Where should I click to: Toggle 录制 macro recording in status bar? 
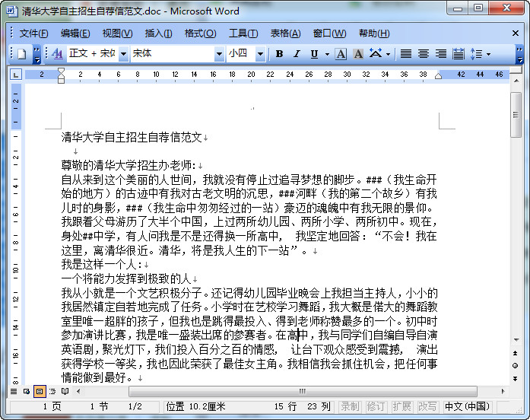(x=350, y=406)
